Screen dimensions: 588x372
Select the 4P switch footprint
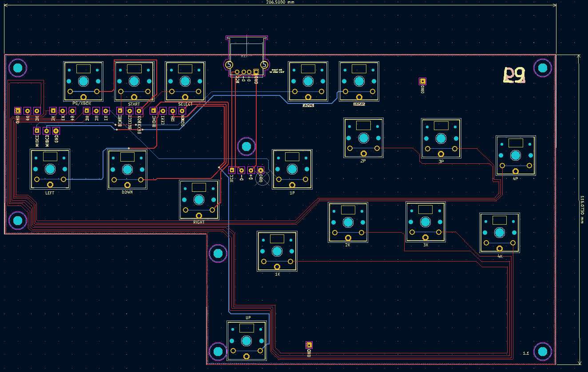click(x=516, y=155)
